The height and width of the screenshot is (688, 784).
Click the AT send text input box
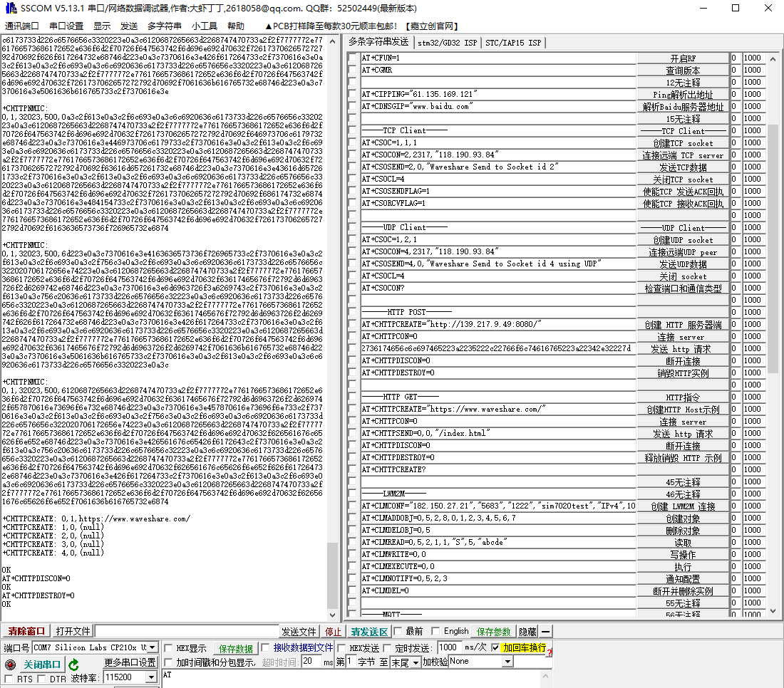[x=351, y=679]
